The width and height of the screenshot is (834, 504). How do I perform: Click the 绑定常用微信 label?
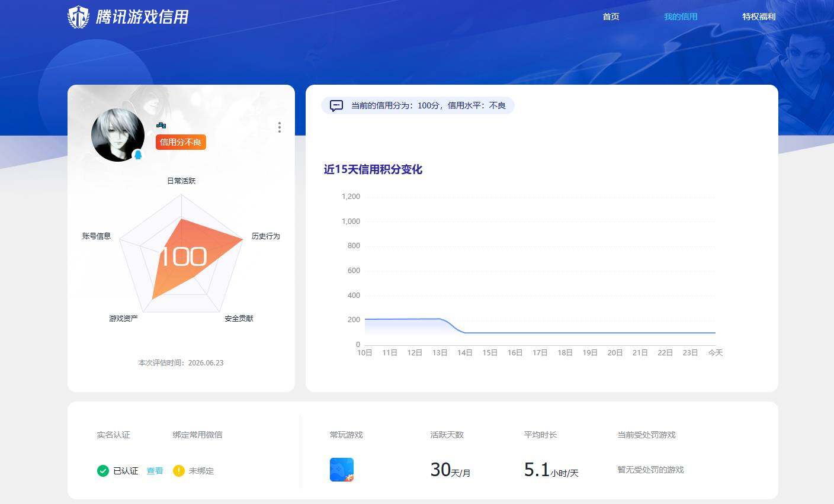197,435
